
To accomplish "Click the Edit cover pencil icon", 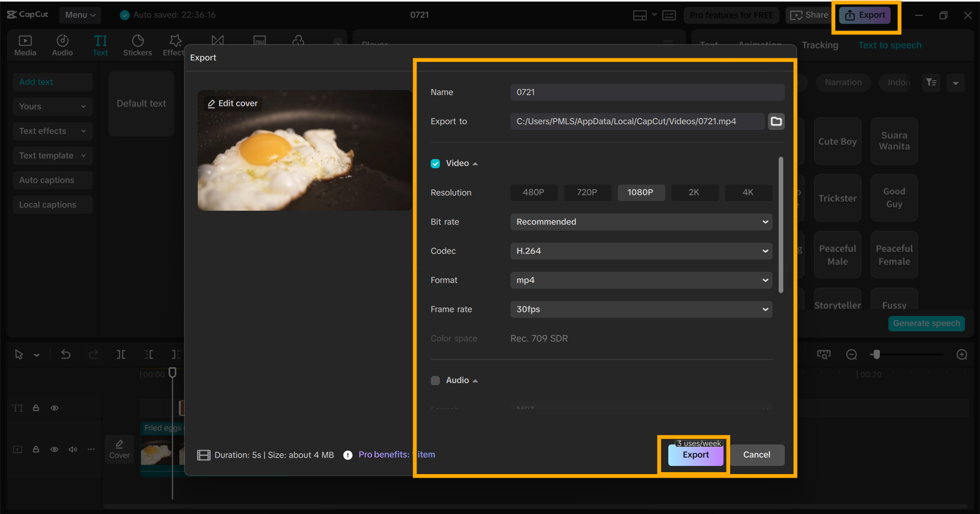I will pyautogui.click(x=212, y=104).
